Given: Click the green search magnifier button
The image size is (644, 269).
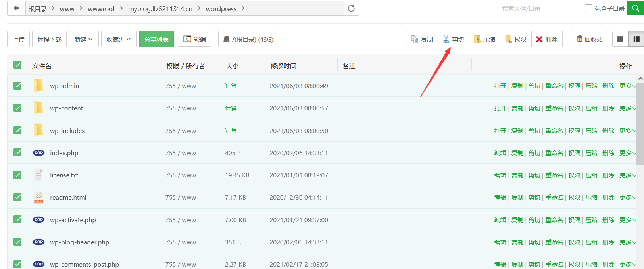Looking at the screenshot, I should tap(636, 8).
